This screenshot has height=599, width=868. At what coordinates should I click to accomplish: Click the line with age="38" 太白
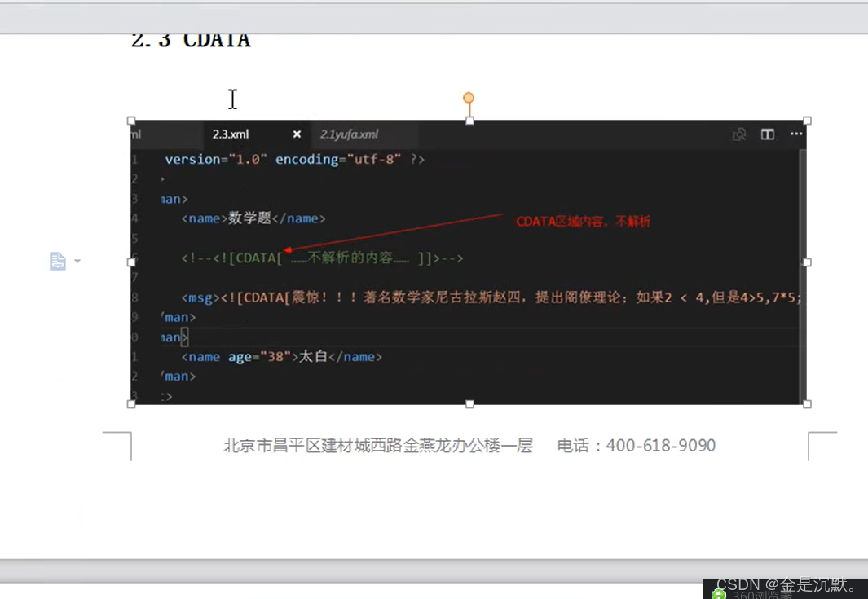click(282, 356)
